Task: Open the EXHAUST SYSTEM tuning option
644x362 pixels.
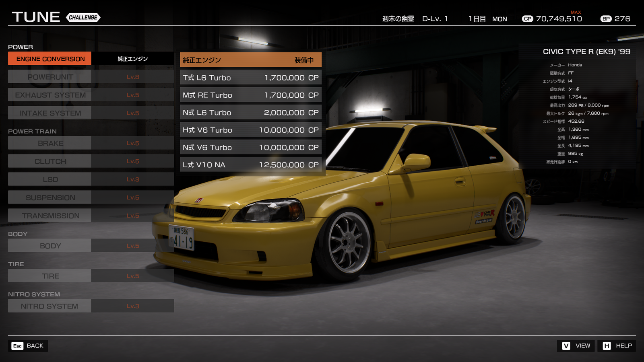Action: click(x=49, y=95)
